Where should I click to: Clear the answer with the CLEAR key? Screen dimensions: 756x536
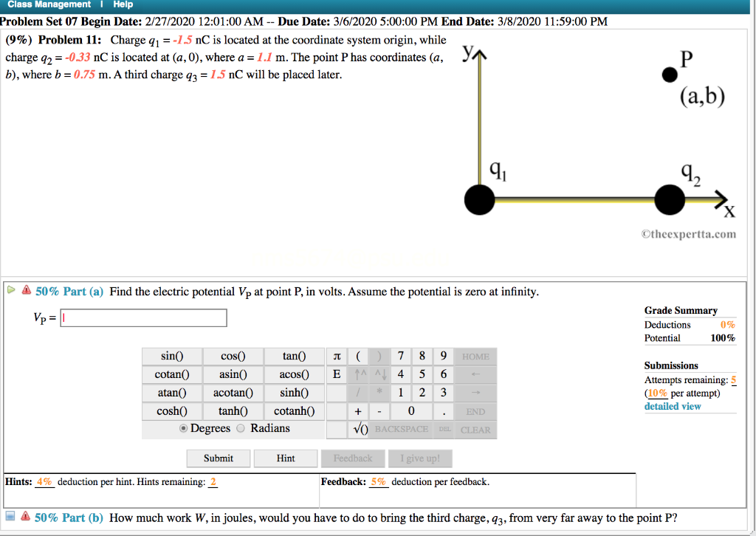pyautogui.click(x=475, y=429)
